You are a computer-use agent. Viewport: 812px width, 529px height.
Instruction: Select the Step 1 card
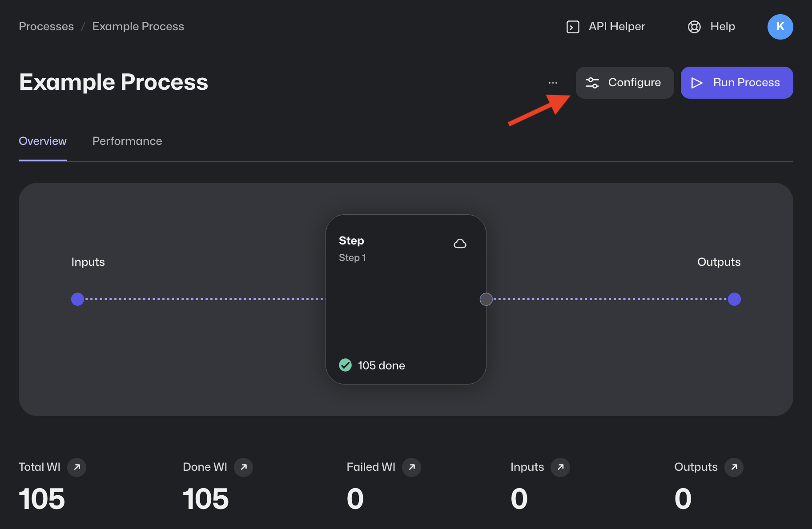pos(406,299)
